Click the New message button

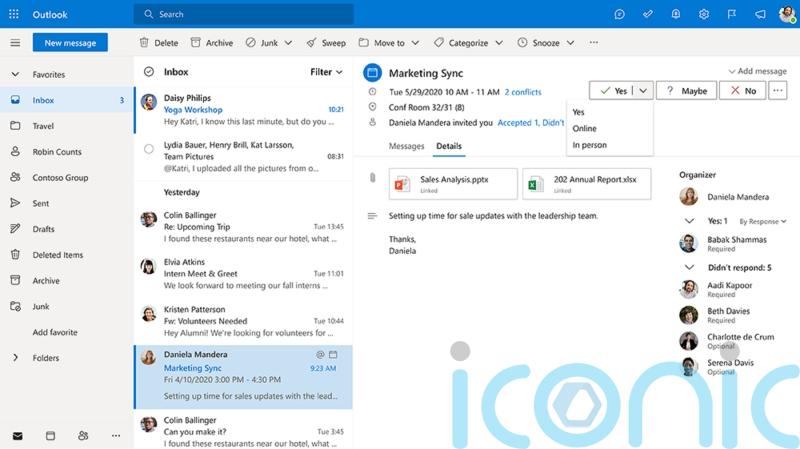(70, 43)
